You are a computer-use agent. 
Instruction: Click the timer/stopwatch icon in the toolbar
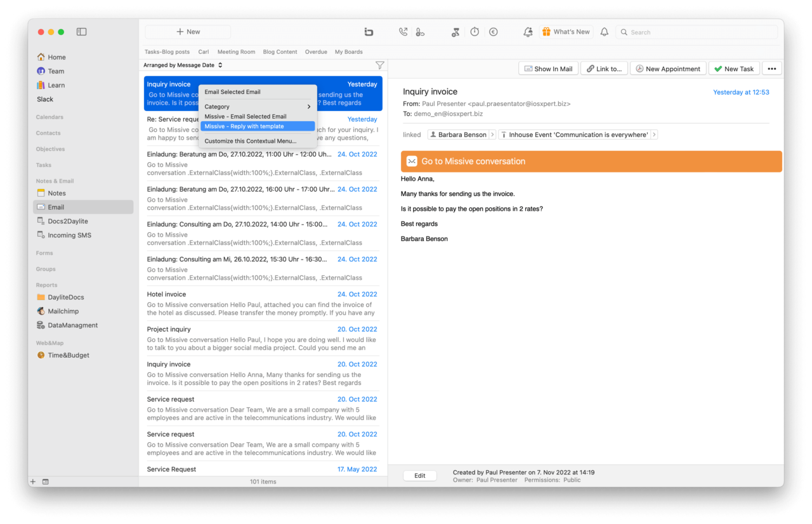pos(475,31)
